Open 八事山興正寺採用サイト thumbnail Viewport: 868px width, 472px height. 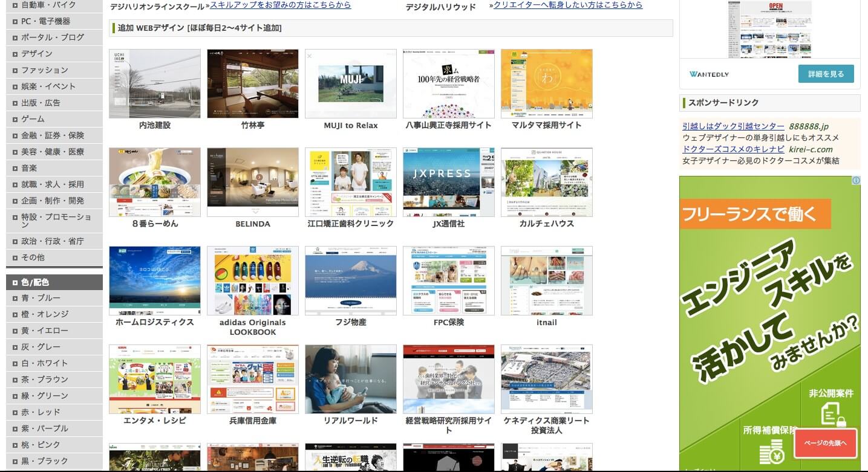tap(449, 84)
